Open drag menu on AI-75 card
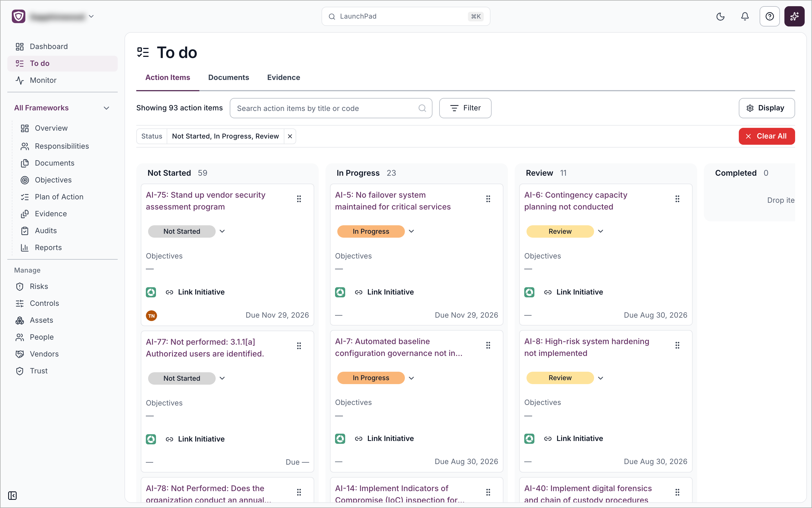 [299, 199]
